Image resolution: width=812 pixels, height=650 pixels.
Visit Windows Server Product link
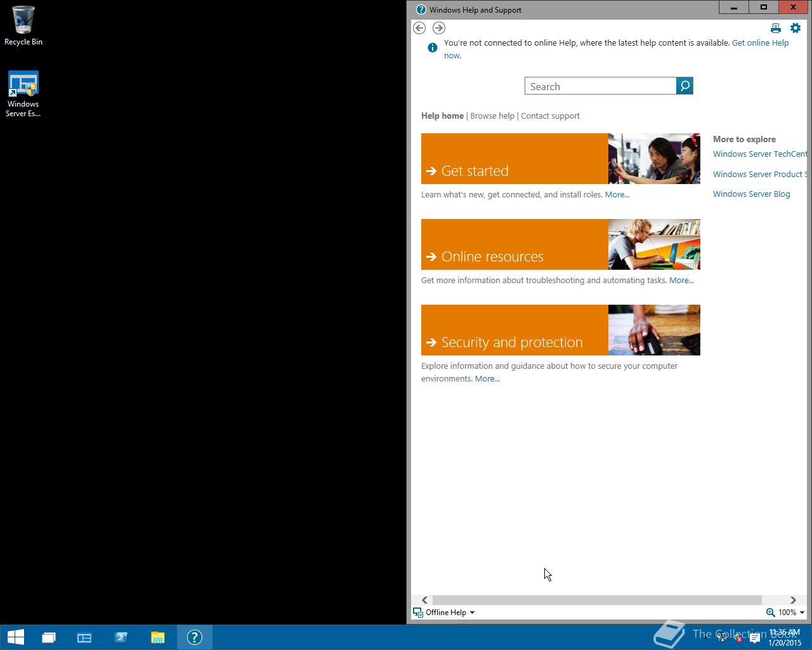pos(760,174)
